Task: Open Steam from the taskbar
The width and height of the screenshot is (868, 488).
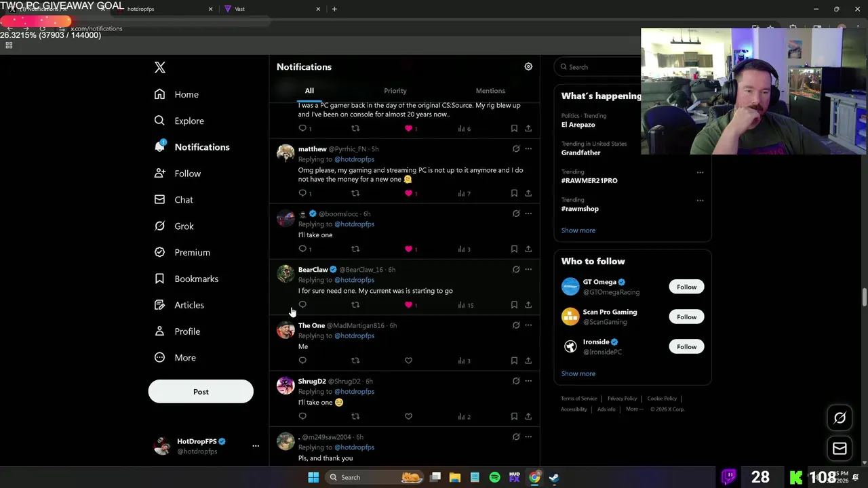Action: pos(554,477)
